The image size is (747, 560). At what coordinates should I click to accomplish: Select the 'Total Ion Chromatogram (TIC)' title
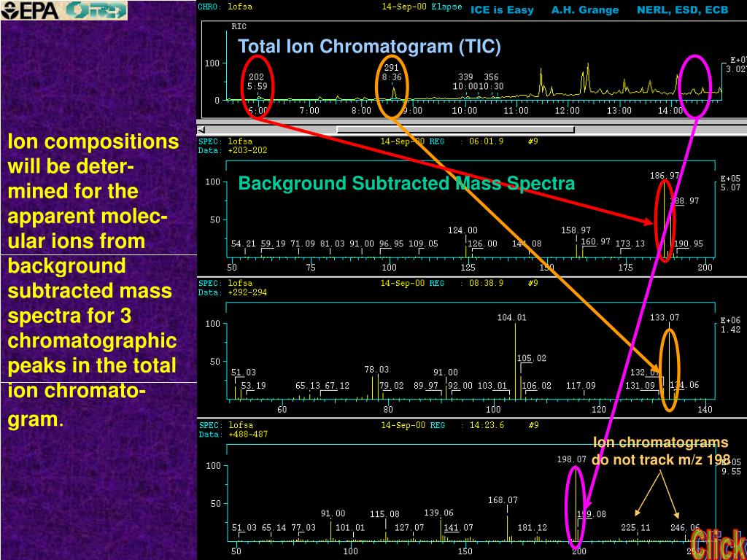click(x=369, y=46)
